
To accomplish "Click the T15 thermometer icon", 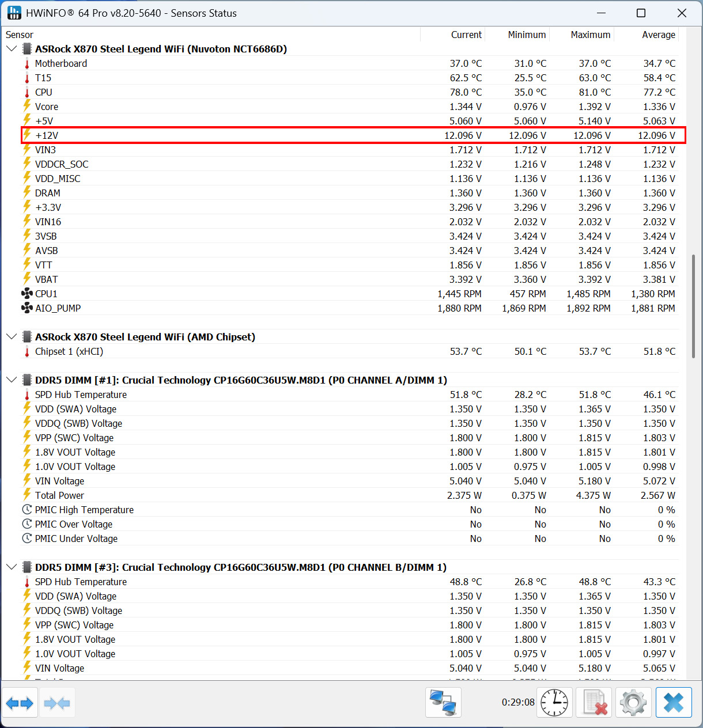I will 27,78.
